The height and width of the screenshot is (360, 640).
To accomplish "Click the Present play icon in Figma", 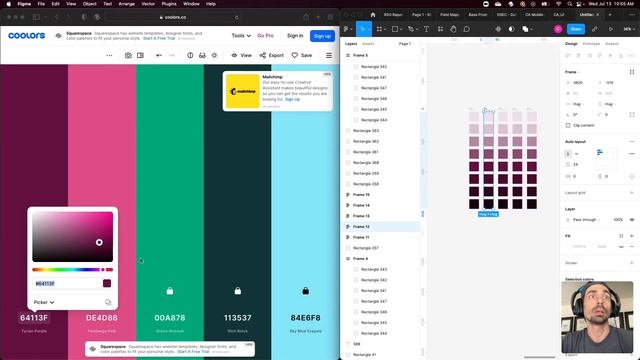I will click(x=611, y=29).
